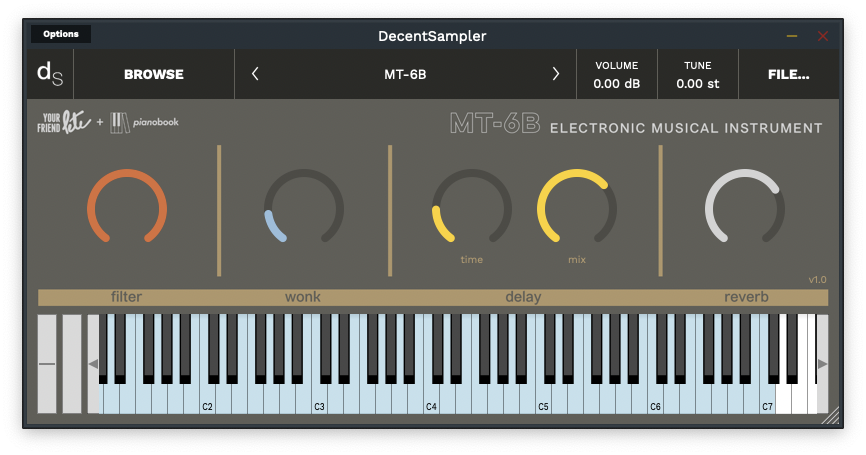
Task: Go to previous preset with left chevron
Action: (255, 74)
